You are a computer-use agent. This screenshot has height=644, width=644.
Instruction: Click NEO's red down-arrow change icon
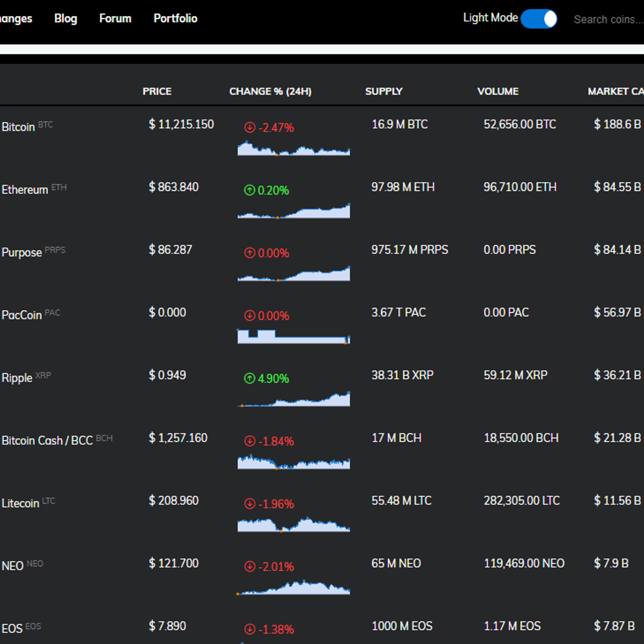pyautogui.click(x=250, y=566)
